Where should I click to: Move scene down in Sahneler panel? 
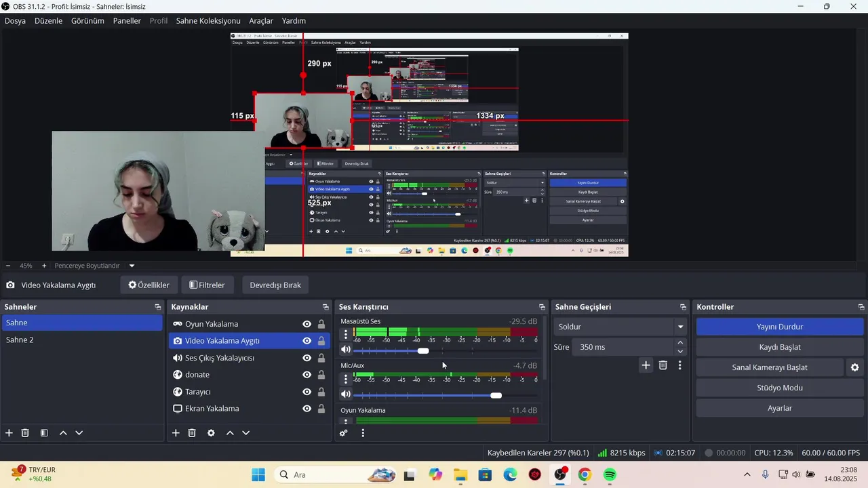pos(79,432)
